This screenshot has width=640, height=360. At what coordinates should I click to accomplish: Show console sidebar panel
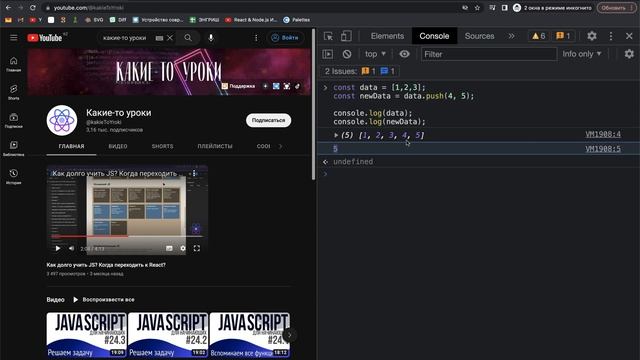[328, 54]
